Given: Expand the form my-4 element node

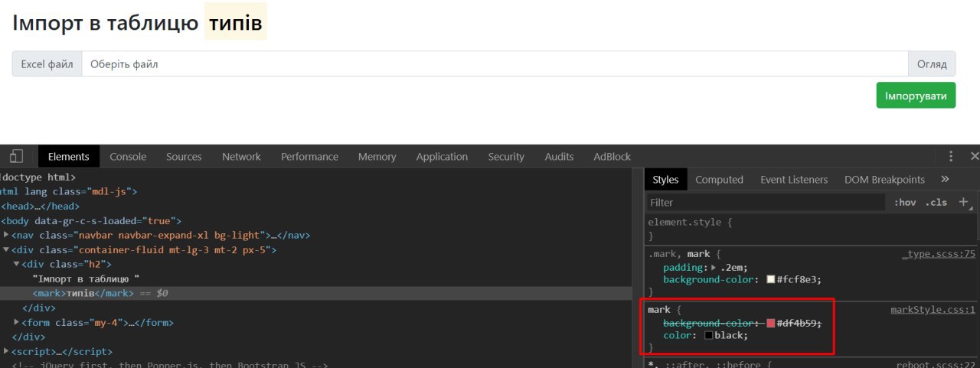Looking at the screenshot, I should [x=17, y=322].
